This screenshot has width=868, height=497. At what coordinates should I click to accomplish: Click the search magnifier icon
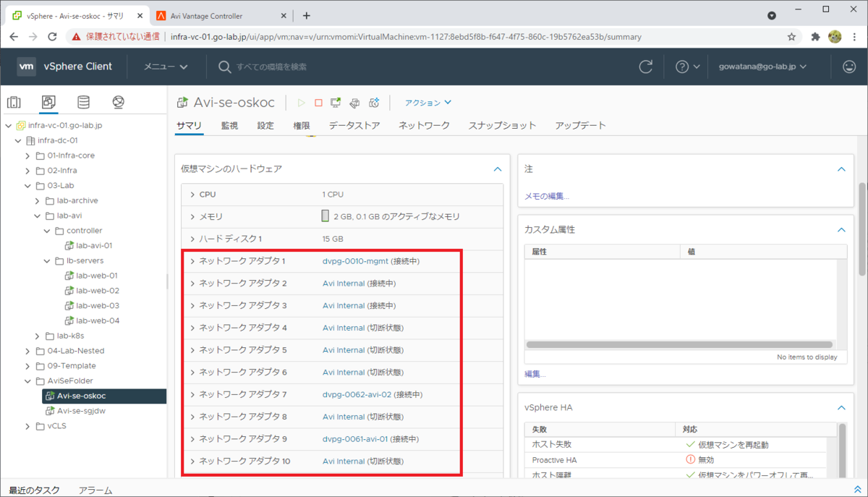pyautogui.click(x=224, y=67)
